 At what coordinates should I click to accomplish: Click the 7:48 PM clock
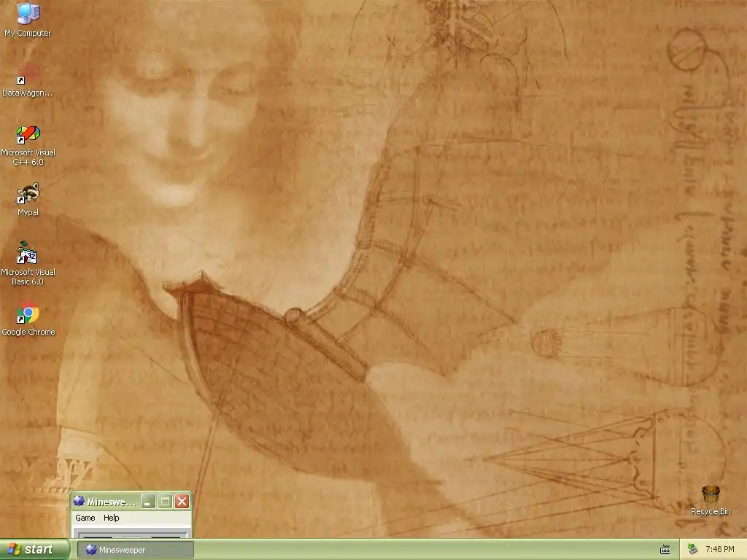pos(719,550)
